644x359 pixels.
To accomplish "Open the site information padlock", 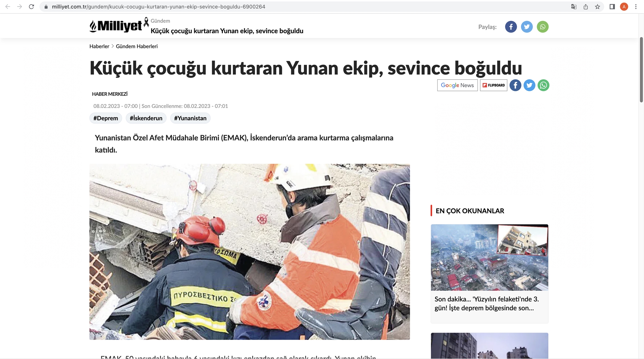I will coord(46,6).
